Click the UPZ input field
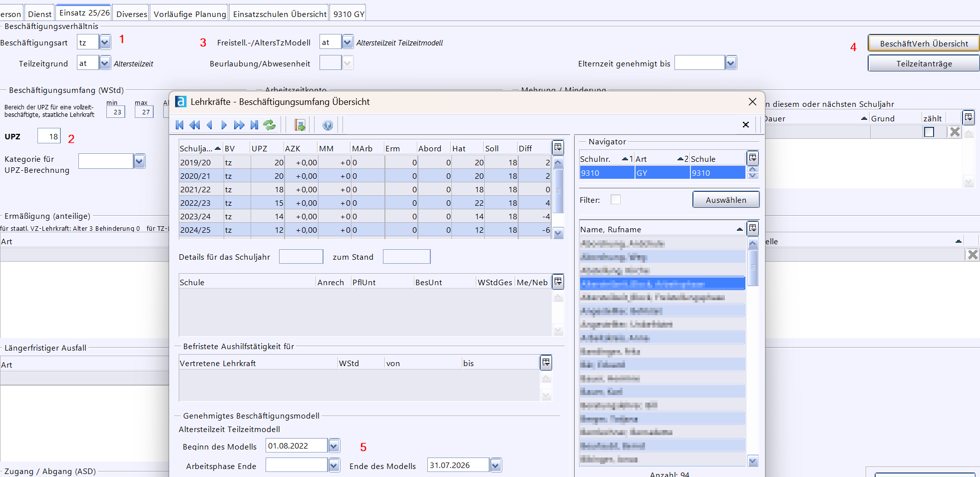980x477 pixels. pyautogui.click(x=49, y=136)
